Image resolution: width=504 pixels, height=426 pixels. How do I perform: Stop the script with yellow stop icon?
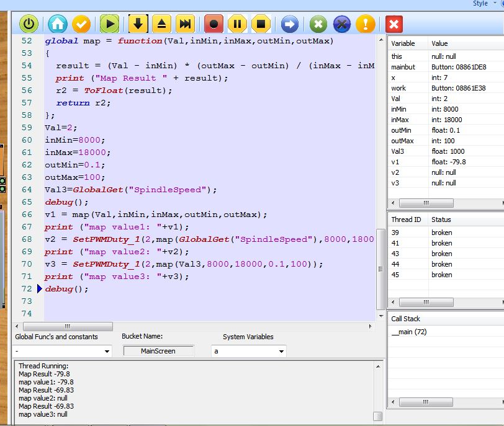tap(261, 24)
